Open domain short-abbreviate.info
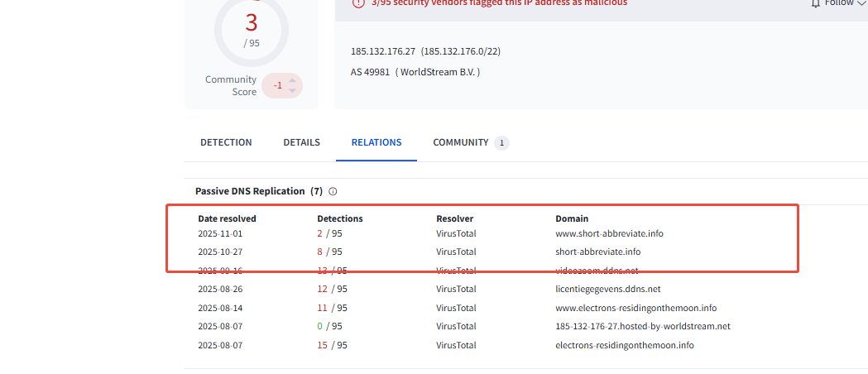Viewport: 868px width, 374px height. pos(598,252)
